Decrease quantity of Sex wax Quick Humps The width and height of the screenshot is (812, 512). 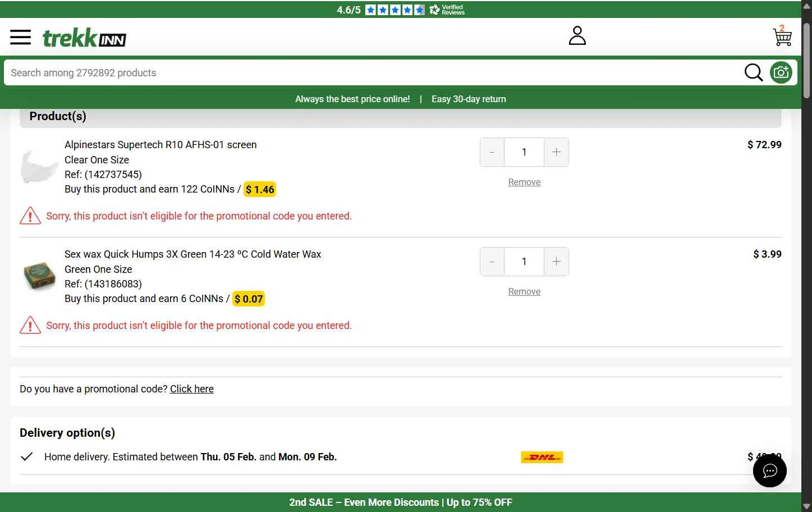[492, 262]
